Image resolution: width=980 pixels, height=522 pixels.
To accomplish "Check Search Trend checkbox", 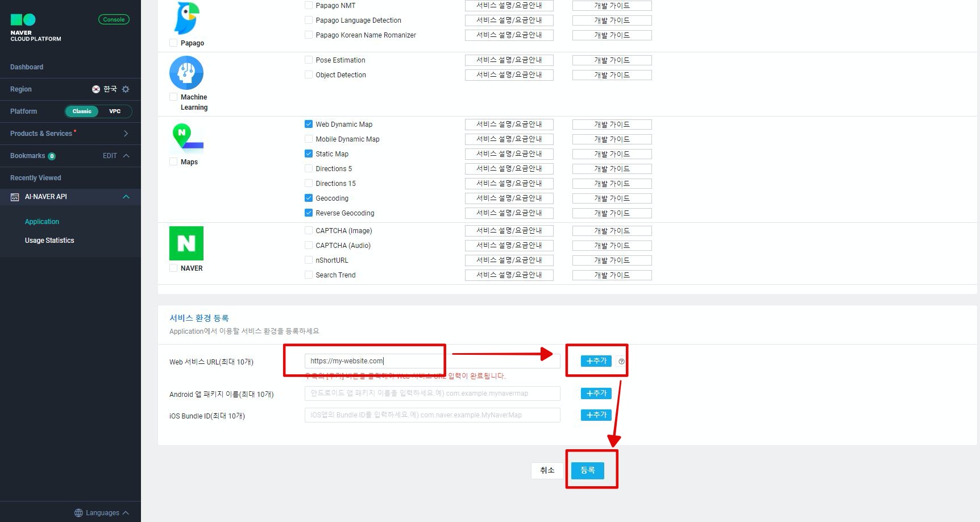I will click(309, 275).
